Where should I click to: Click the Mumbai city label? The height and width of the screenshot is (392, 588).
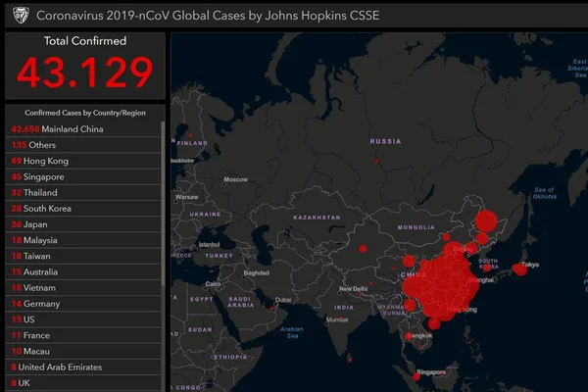pos(337,319)
